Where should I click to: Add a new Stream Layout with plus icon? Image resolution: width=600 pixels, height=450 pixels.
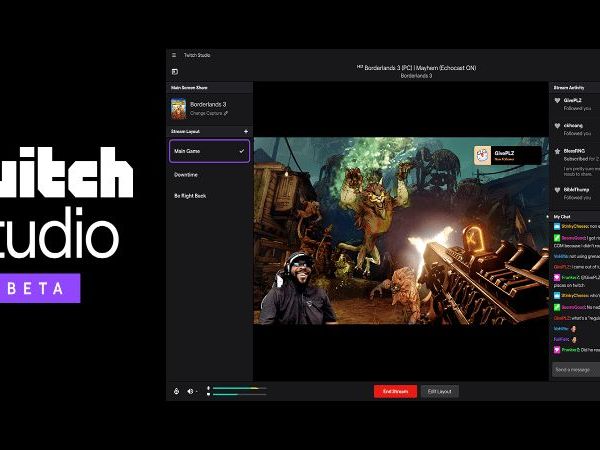(246, 131)
